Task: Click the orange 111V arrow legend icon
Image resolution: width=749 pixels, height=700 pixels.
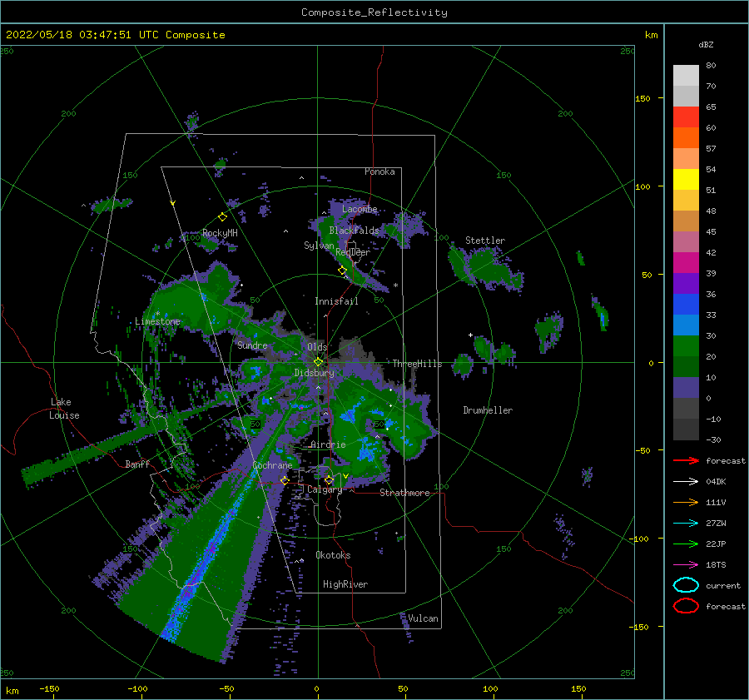Action: [686, 502]
